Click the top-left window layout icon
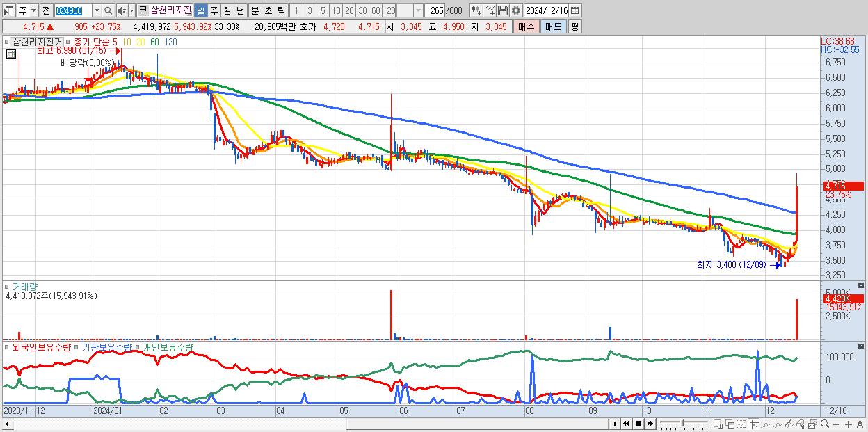868x432 pixels. [8, 10]
